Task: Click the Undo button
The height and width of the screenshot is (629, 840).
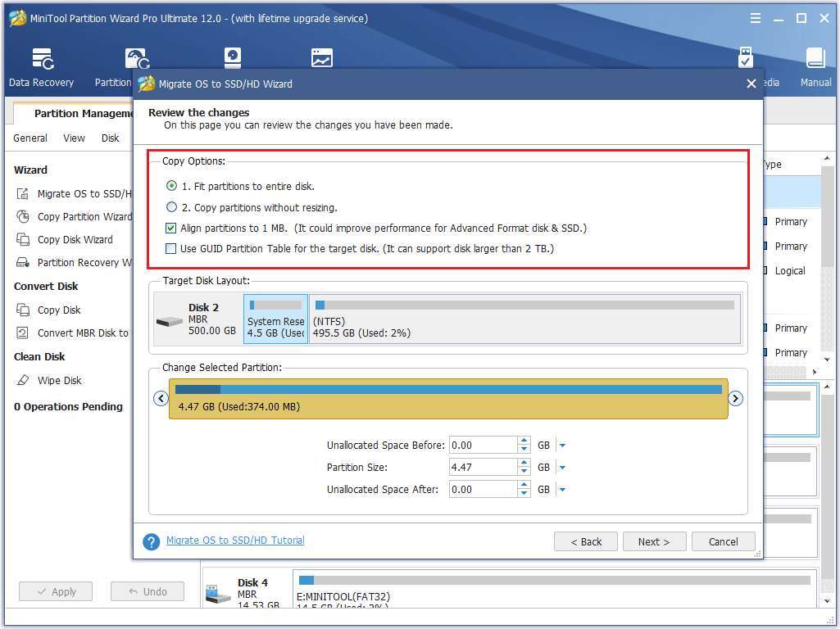Action: 148,591
